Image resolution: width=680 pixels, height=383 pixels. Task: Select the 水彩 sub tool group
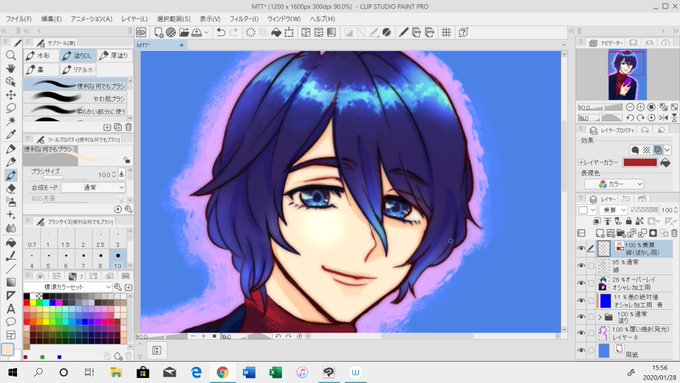pos(41,56)
